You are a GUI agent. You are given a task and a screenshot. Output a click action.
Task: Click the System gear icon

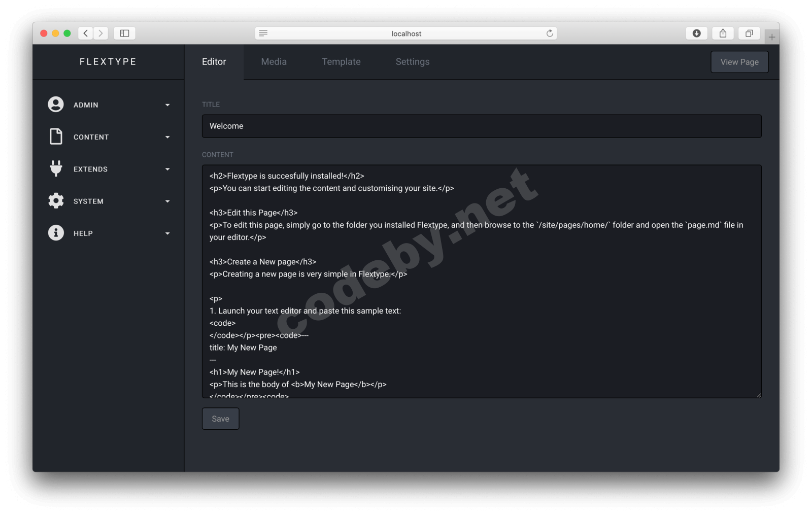click(x=56, y=201)
